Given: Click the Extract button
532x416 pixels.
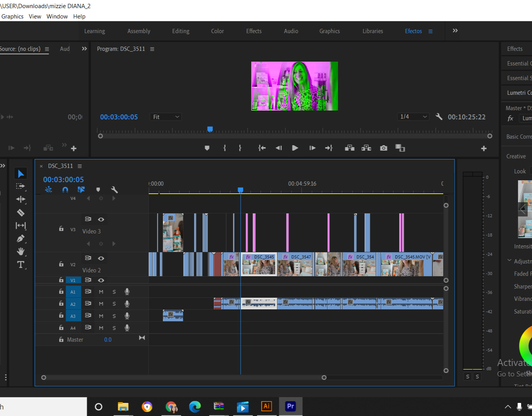Looking at the screenshot, I should click(x=366, y=148).
